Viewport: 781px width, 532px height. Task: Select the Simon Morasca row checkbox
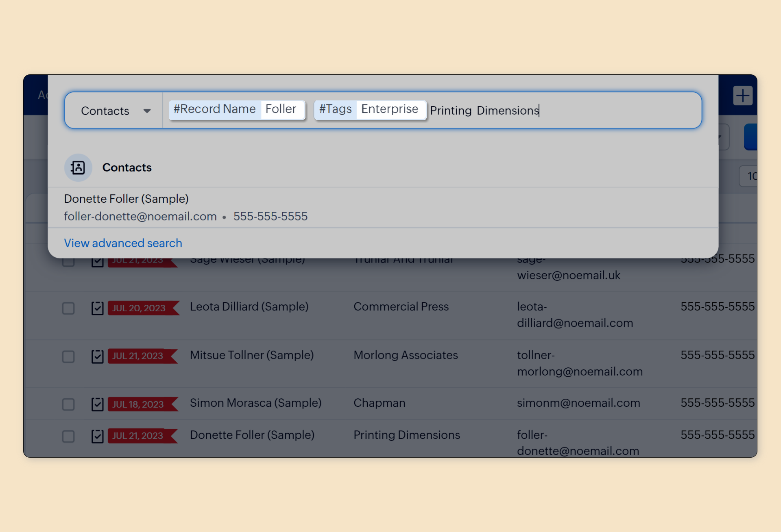68,404
